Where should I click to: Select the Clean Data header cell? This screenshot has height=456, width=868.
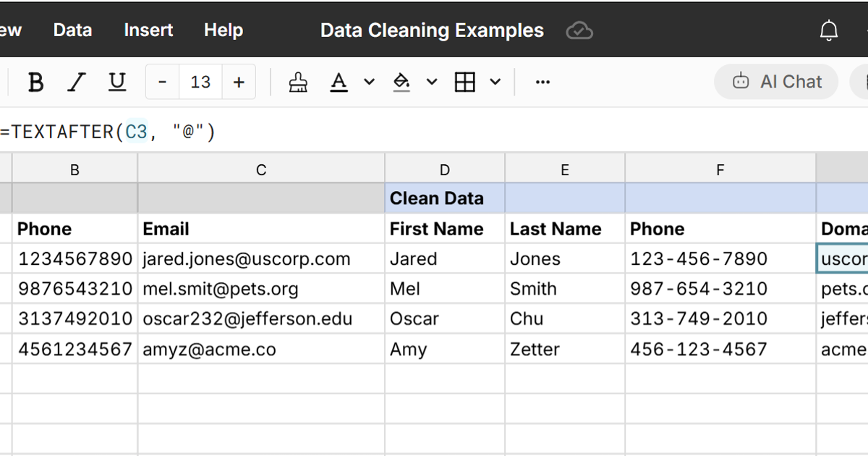coord(445,198)
